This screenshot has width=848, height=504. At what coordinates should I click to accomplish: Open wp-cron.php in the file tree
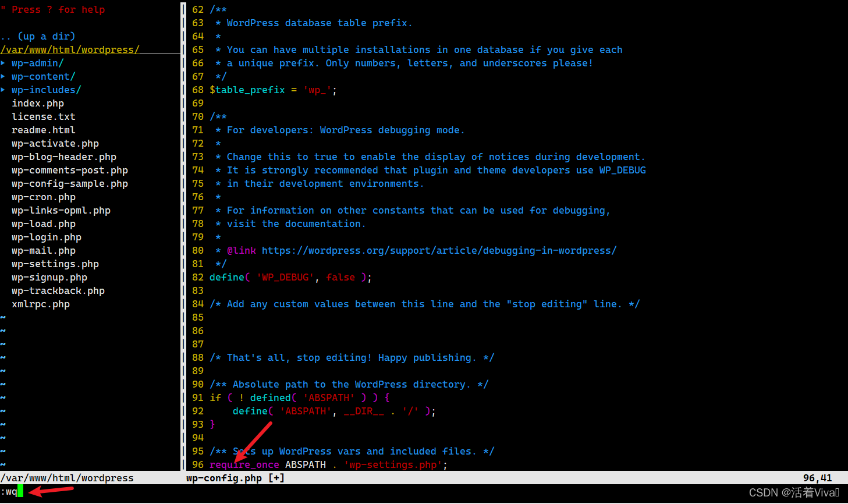tap(44, 197)
